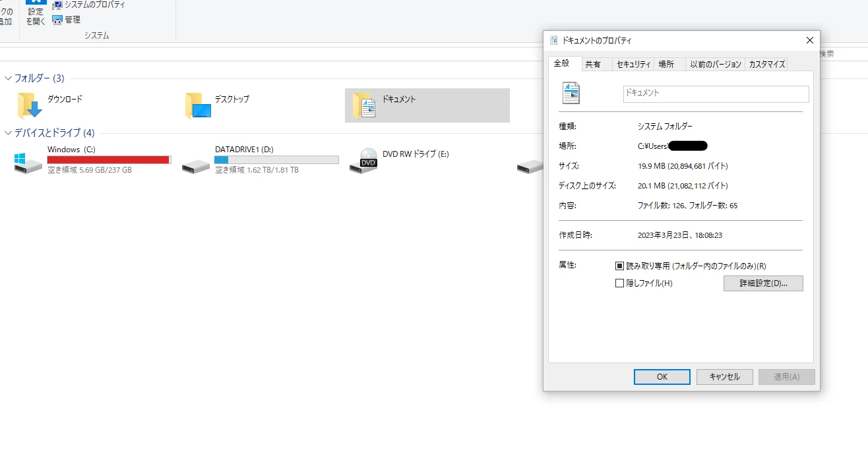Click the 空き領域 5.69 GB/237 GB text

(90, 170)
